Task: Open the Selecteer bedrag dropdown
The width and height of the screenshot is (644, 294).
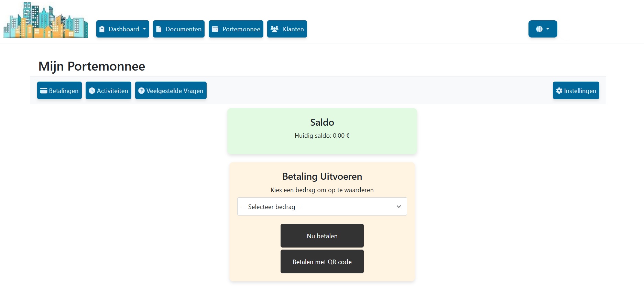Action: click(322, 207)
